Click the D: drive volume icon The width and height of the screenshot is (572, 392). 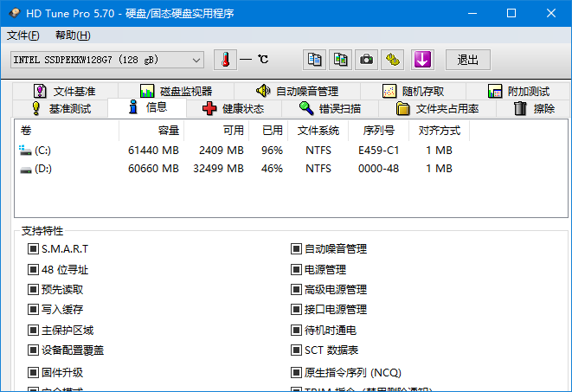pyautogui.click(x=25, y=170)
